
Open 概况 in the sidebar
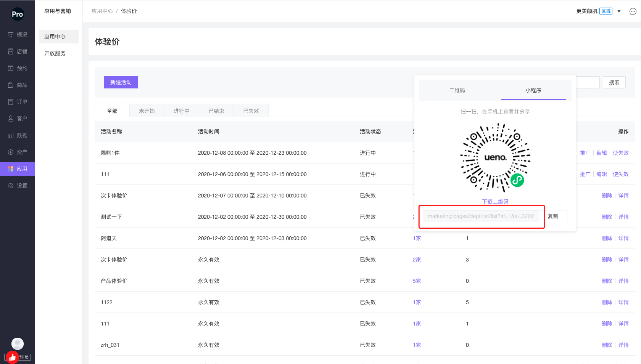point(18,35)
